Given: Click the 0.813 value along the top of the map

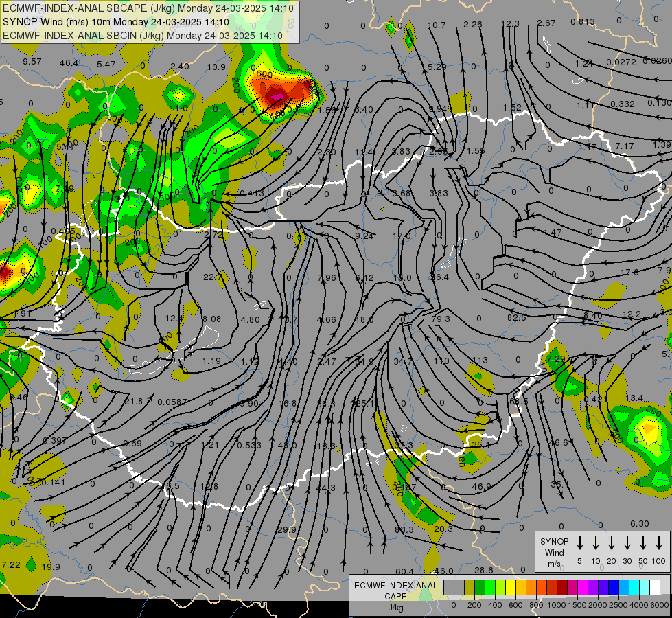Looking at the screenshot, I should point(583,21).
